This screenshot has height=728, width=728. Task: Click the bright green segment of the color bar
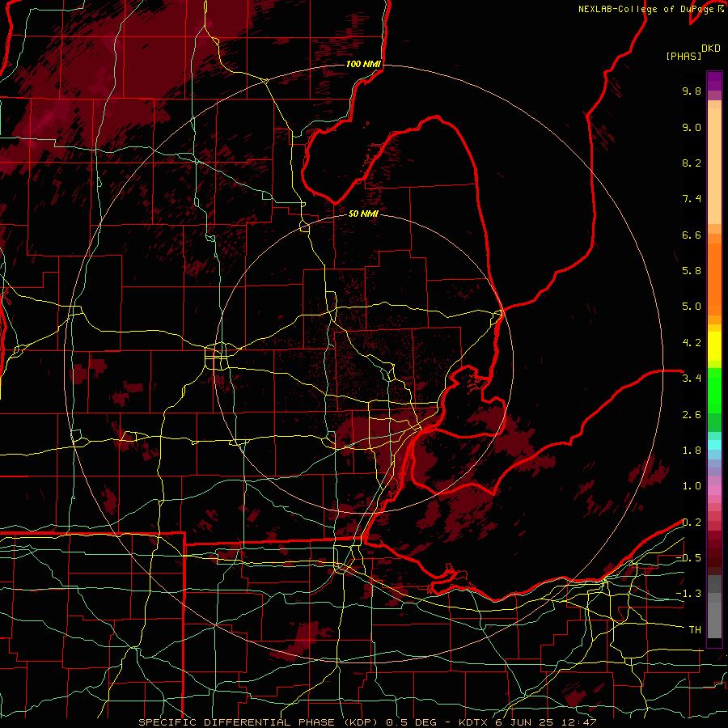point(714,390)
